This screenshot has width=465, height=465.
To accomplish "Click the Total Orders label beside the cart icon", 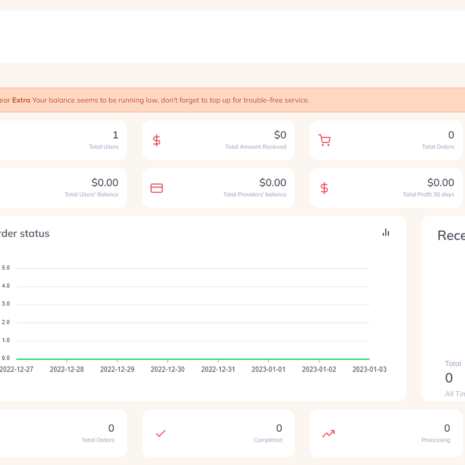I will tap(438, 147).
